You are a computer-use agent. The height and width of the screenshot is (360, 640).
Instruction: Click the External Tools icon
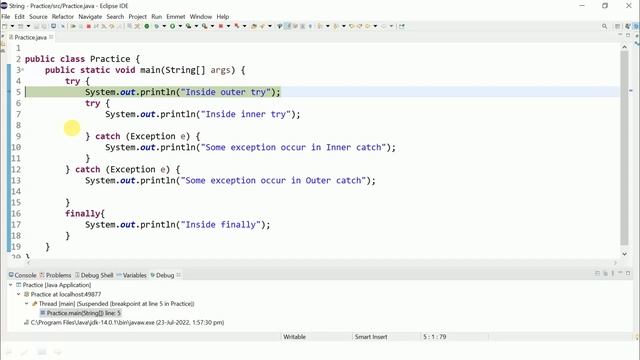[204, 26]
